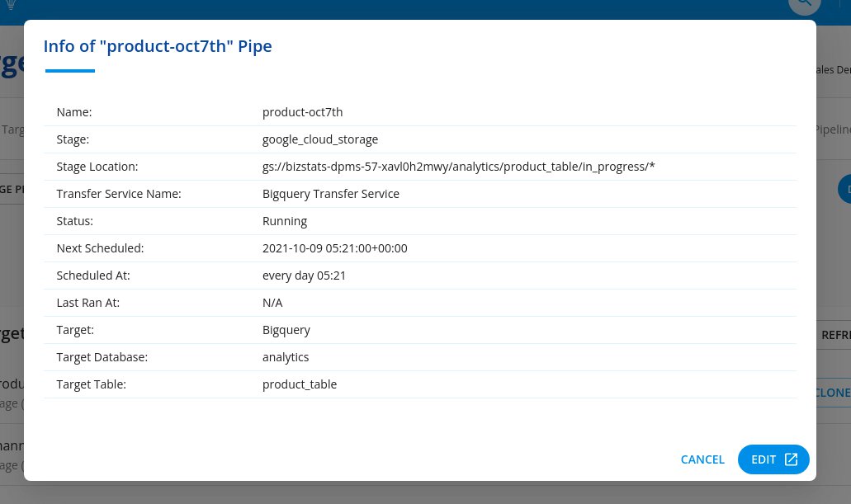Open the search icon in the top bar
This screenshot has height=504, width=851.
click(804, 4)
